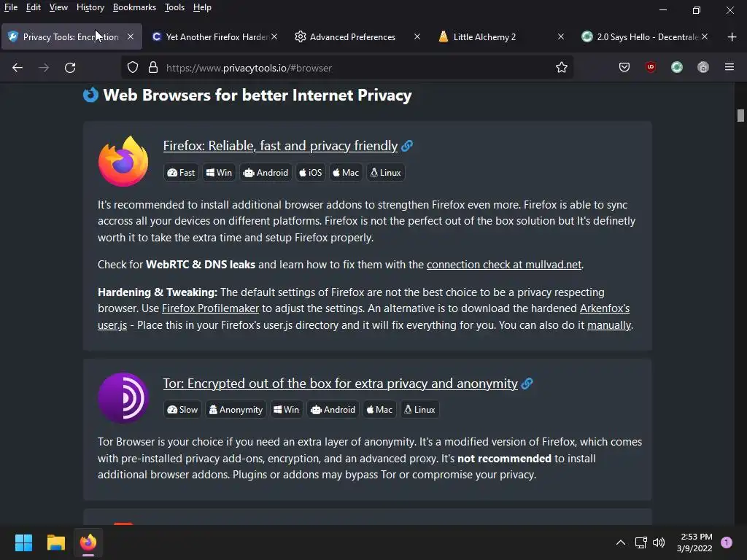Open the Arkenfox's user.js link
Screen dimensions: 747x560
605,308
